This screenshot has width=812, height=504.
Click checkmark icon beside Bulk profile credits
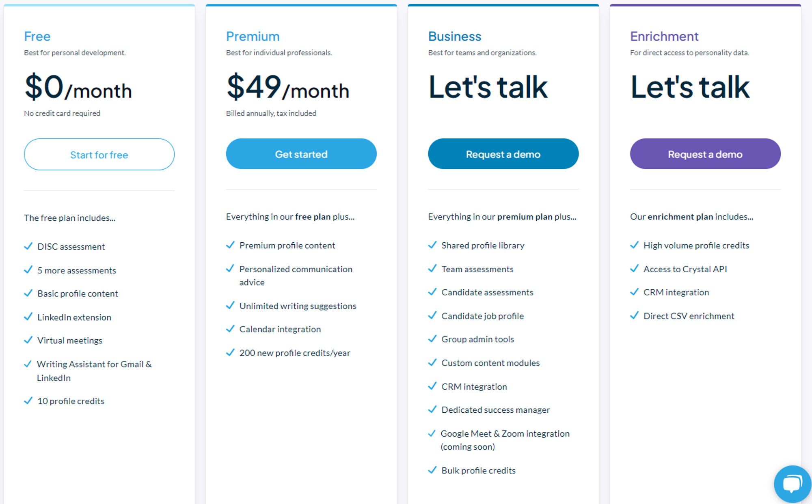[432, 470]
